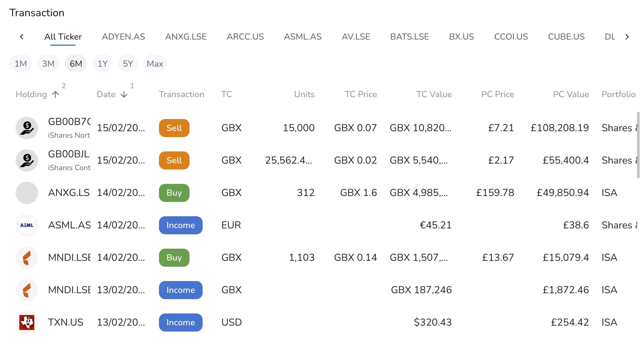Click Sell badge in the GB00B7C row
This screenshot has height=344, width=644.
(x=174, y=128)
